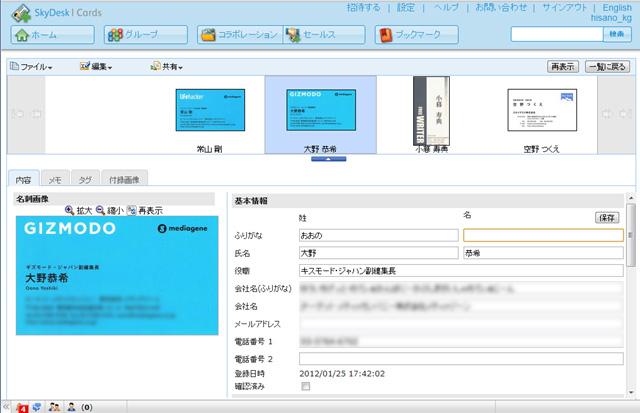Open the ホーム home navigation button

(52, 35)
